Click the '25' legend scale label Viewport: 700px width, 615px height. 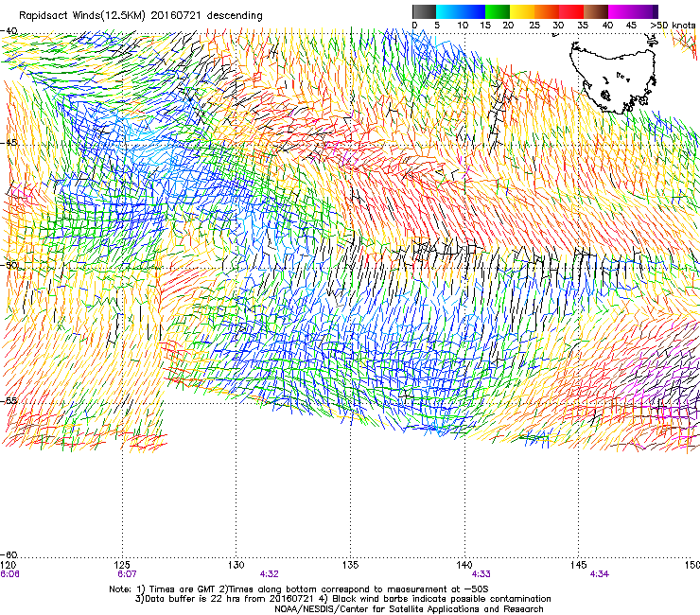coord(534,26)
